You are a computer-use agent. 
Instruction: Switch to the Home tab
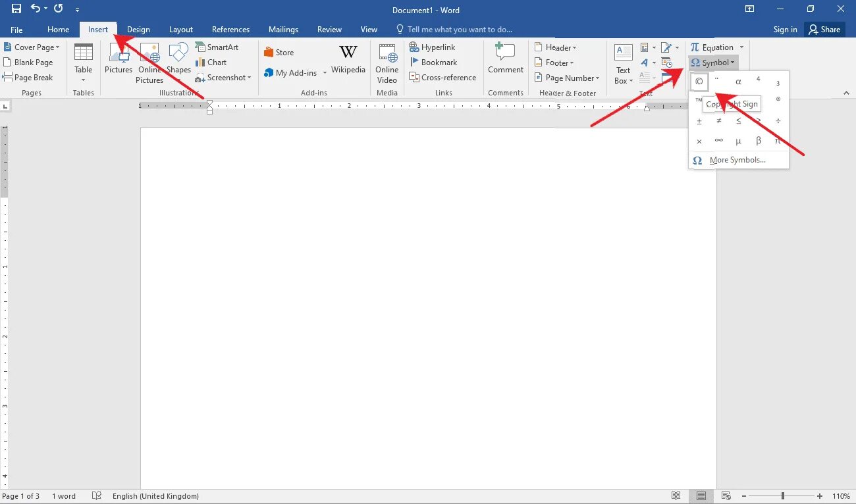point(58,30)
